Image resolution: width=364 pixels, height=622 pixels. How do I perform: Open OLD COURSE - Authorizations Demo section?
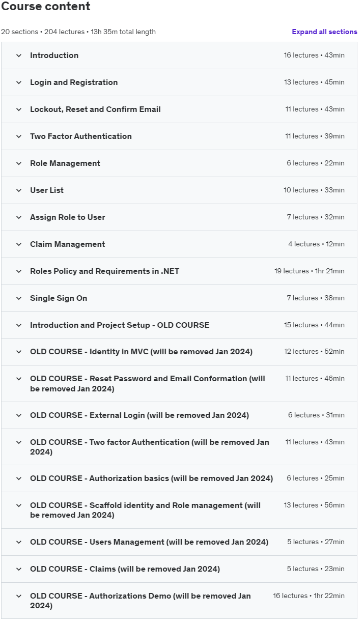(x=179, y=601)
